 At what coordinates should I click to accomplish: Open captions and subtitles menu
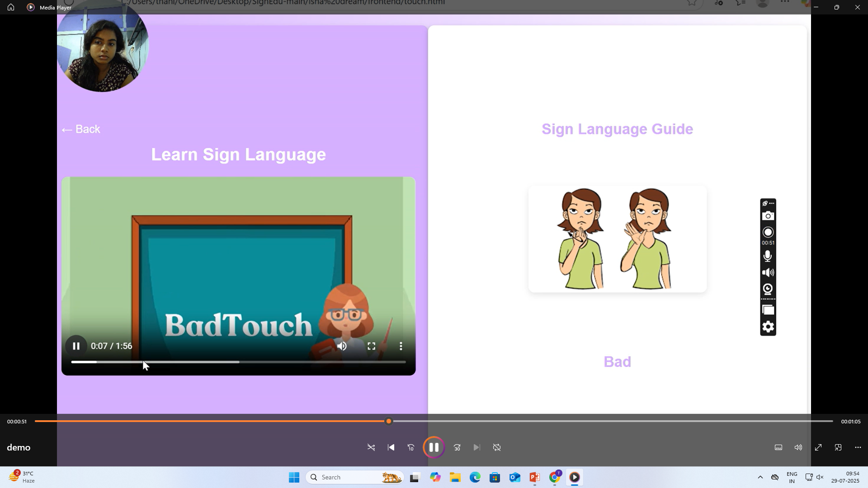(778, 447)
